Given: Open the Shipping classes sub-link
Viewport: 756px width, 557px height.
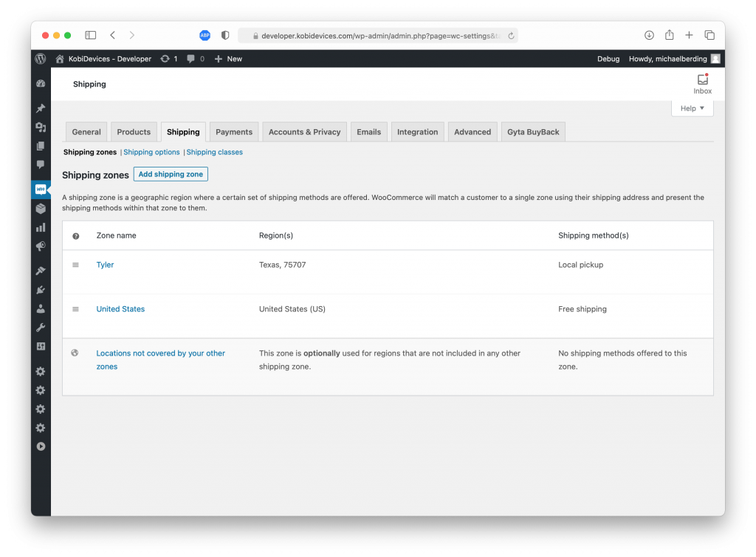Looking at the screenshot, I should [215, 152].
